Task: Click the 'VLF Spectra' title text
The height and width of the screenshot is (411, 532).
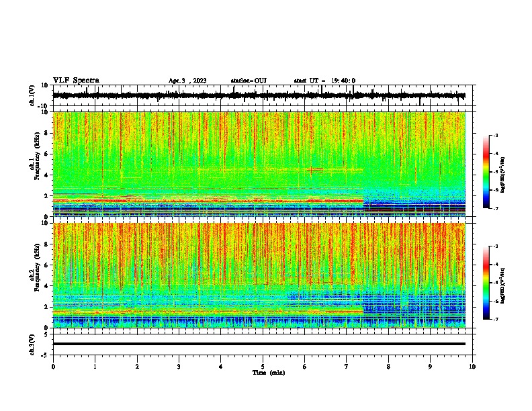Action: [76, 81]
